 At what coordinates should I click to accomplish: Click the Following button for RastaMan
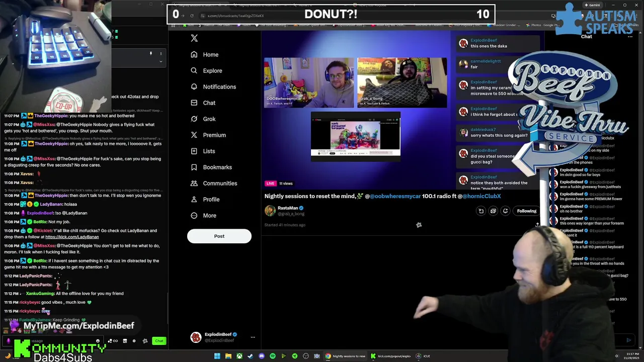(527, 211)
